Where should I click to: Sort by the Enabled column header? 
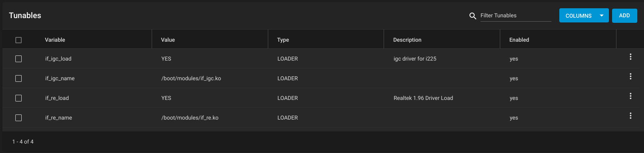[519, 40]
